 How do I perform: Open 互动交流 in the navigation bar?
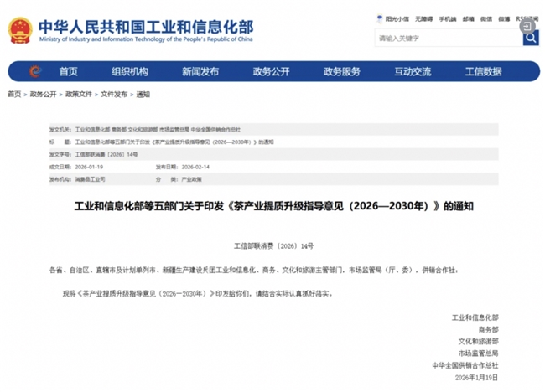(x=413, y=71)
